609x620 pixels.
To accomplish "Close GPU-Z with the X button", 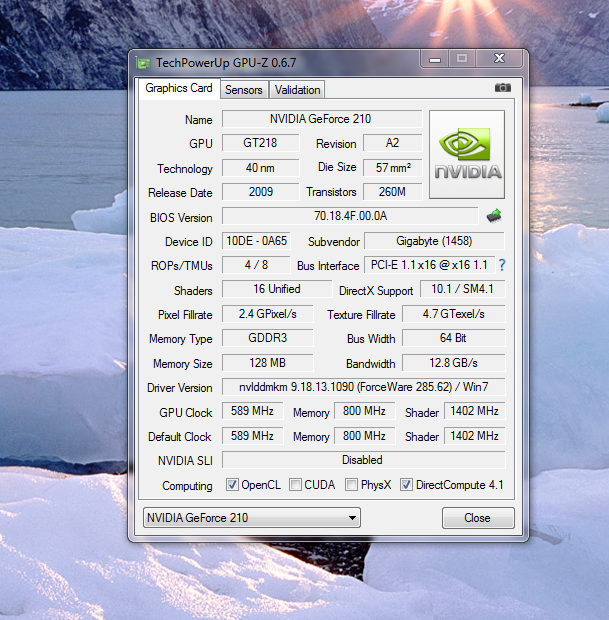I will pos(499,59).
